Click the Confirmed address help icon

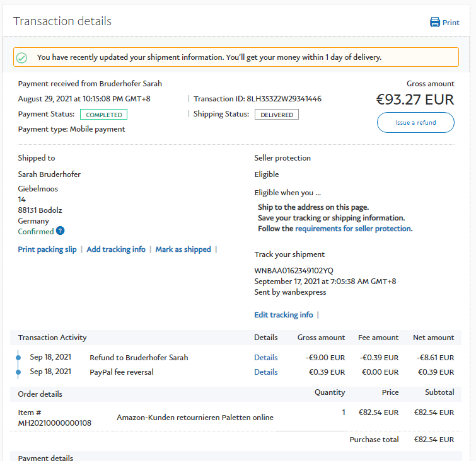click(61, 231)
